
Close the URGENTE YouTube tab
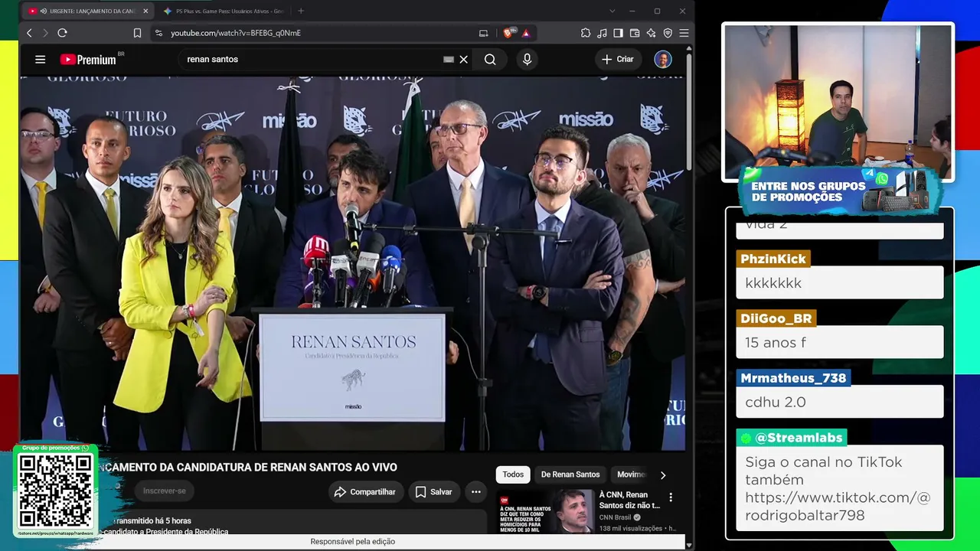(145, 11)
